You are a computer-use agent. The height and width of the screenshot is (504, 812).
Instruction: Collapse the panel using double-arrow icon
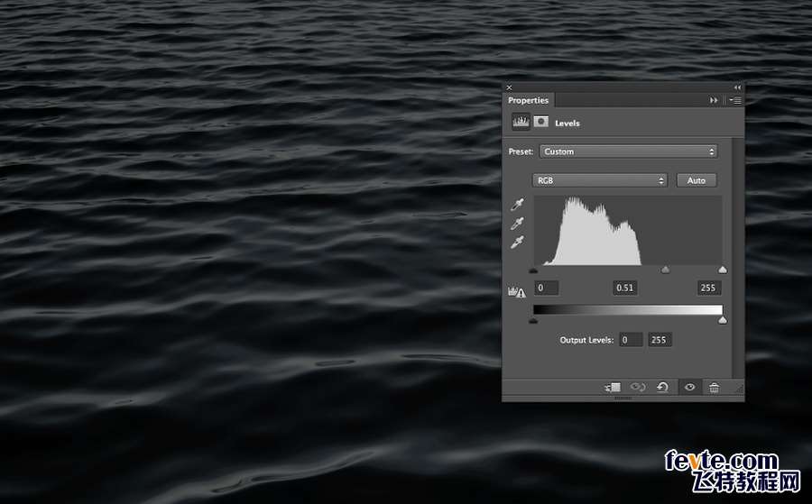click(x=737, y=87)
